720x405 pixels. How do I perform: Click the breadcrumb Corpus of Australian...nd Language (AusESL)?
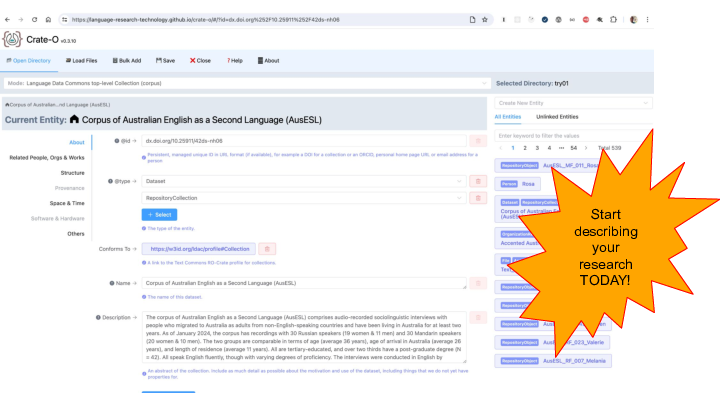(x=58, y=105)
